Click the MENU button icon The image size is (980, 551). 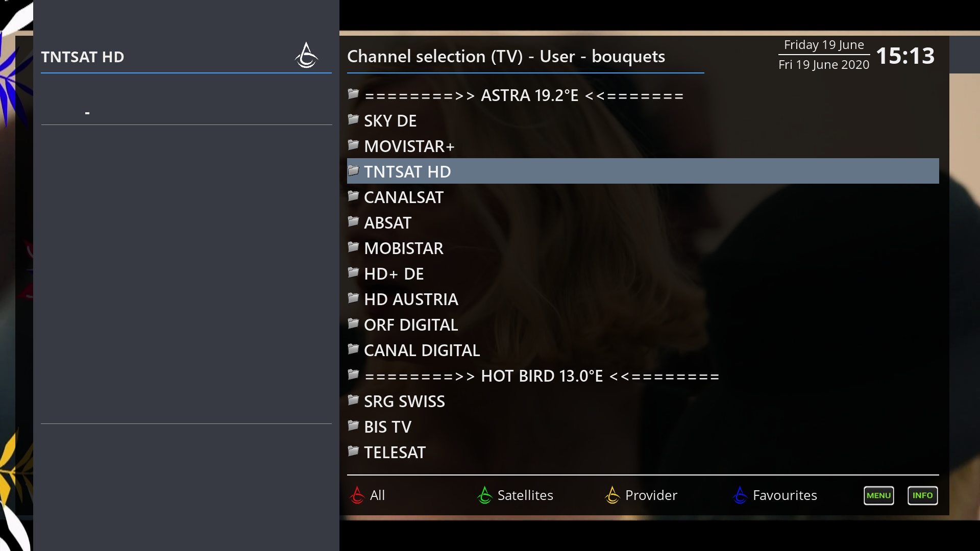coord(878,495)
